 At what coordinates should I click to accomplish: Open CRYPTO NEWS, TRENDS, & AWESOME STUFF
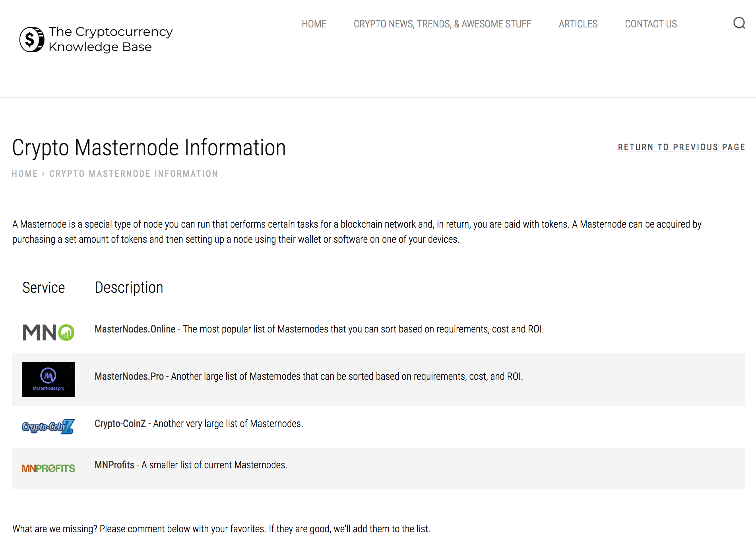pos(442,24)
